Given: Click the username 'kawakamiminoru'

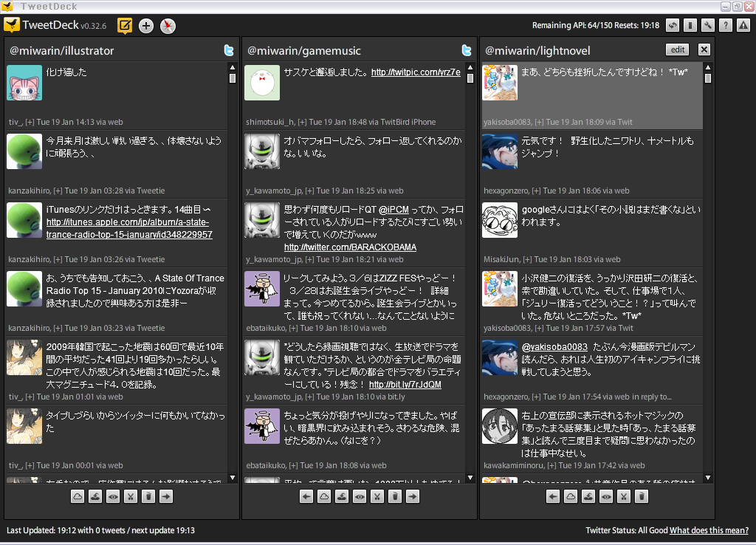Looking at the screenshot, I should (514, 466).
